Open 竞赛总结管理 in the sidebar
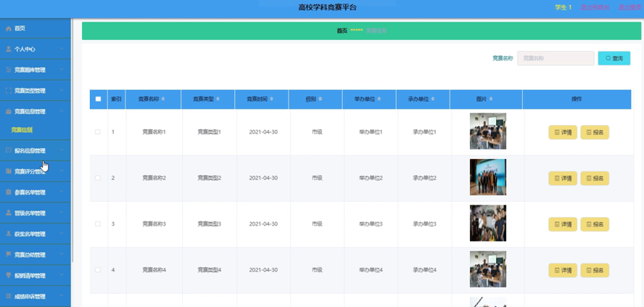Viewport: 644px width, 307px height. point(30,255)
